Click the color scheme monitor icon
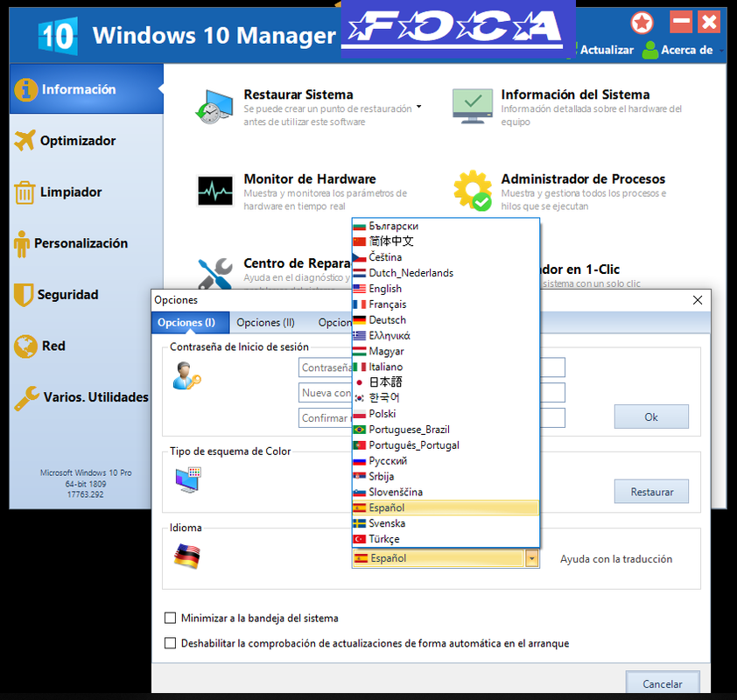Screen dimensions: 737x700 tap(188, 479)
